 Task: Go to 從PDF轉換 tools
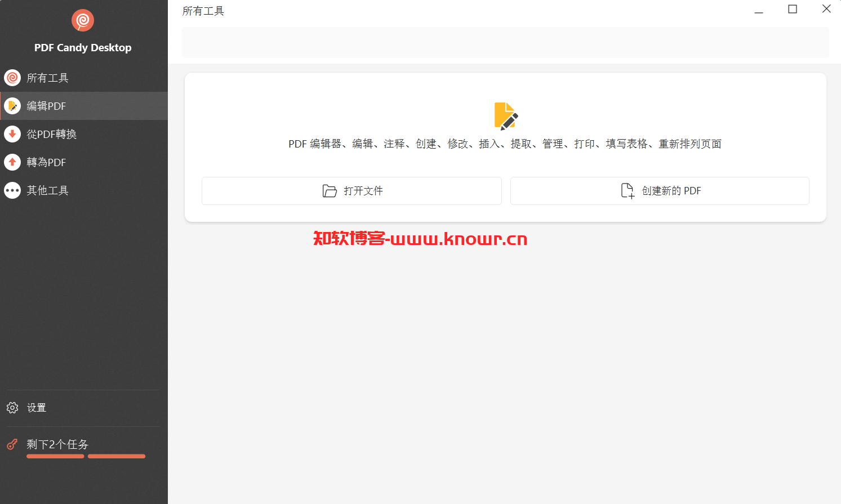(x=84, y=134)
